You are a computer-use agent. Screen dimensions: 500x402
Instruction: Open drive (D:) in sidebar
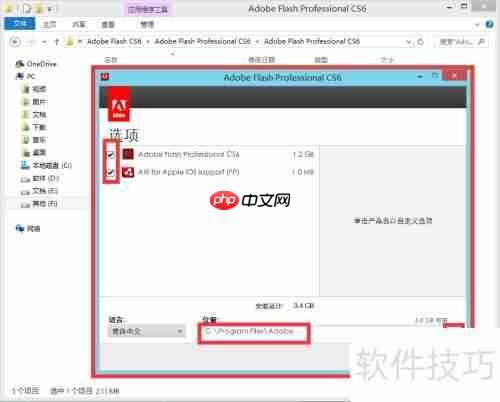pyautogui.click(x=40, y=179)
